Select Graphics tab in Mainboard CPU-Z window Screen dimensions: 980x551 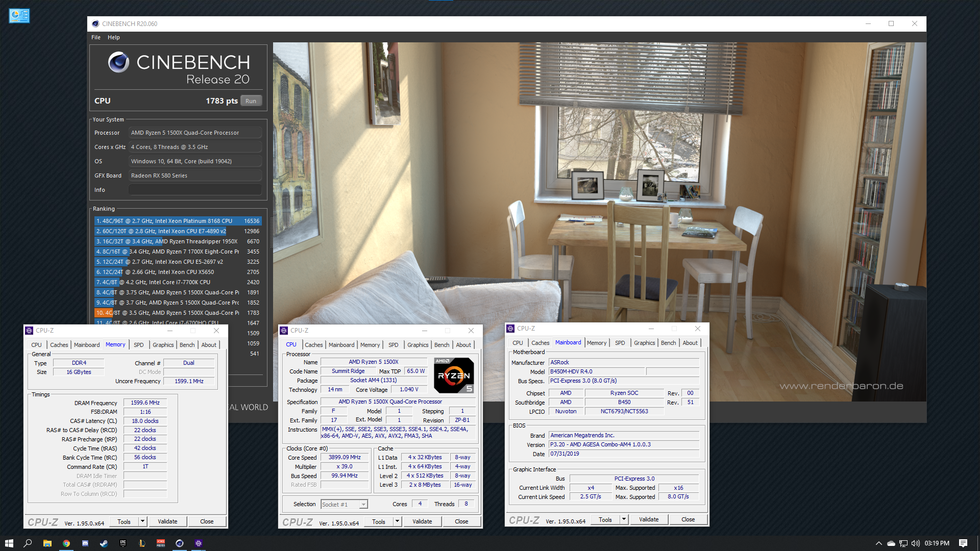coord(645,343)
